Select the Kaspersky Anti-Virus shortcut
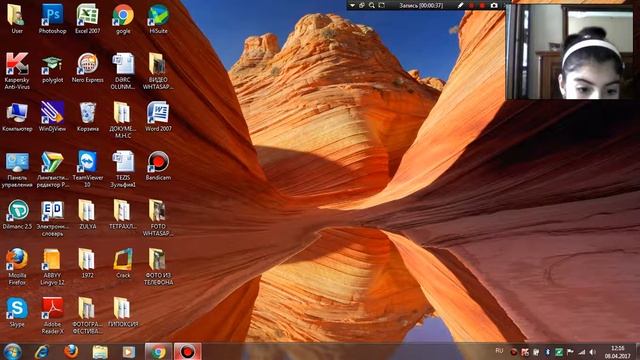The width and height of the screenshot is (640, 360). point(17,71)
